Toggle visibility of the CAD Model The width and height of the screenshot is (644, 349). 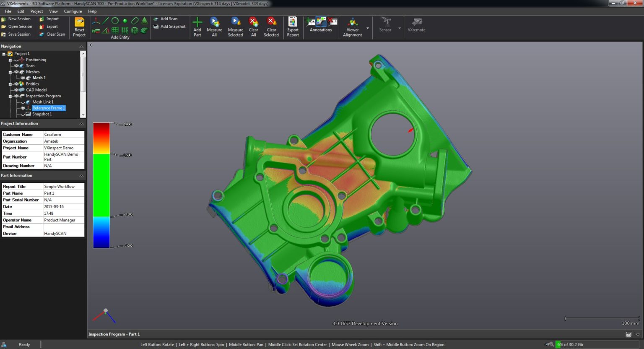tap(17, 90)
